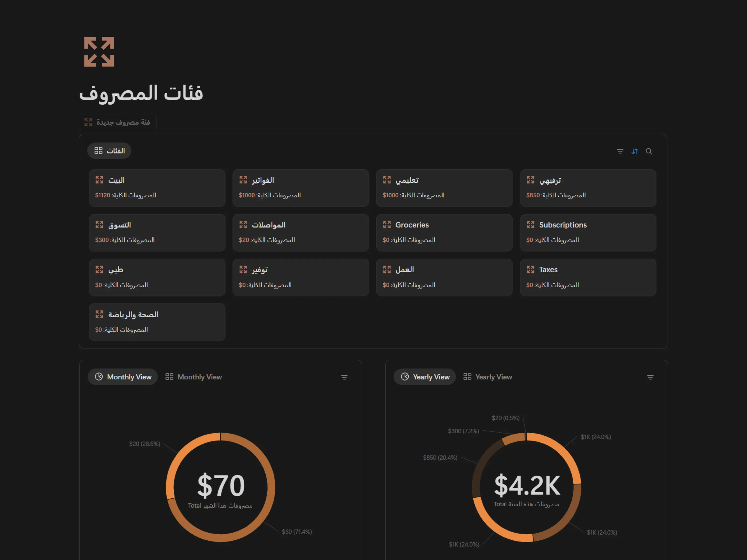Viewport: 747px width, 560px height.
Task: Click the icon on the Groceries card
Action: point(387,225)
